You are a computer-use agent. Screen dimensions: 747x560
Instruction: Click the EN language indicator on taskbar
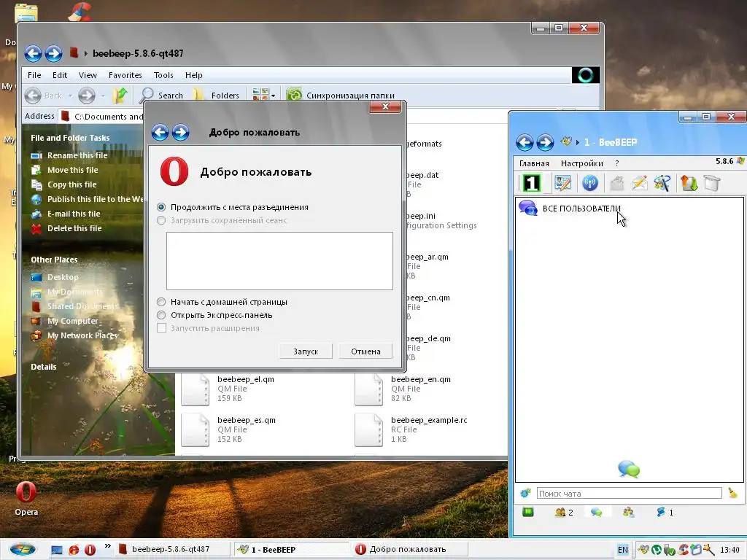(x=622, y=550)
